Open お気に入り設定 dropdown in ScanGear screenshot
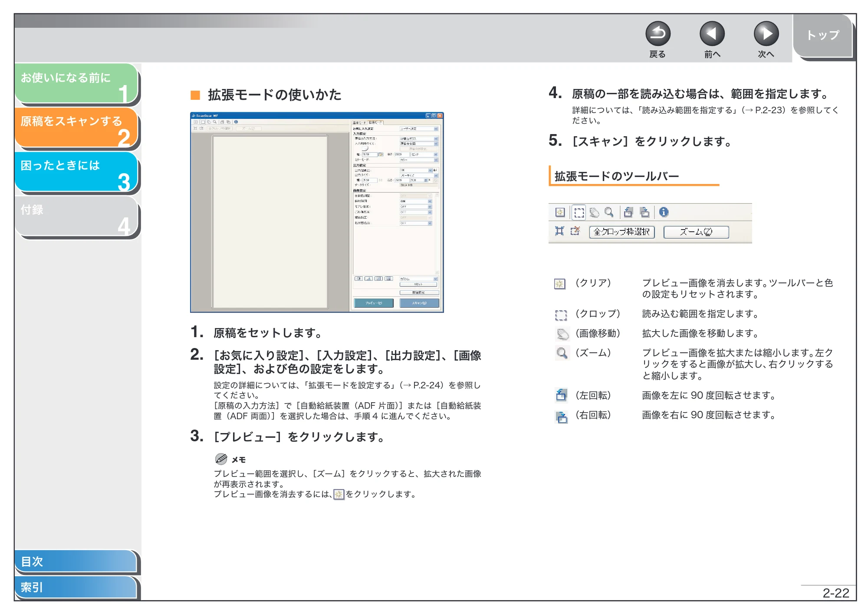This screenshot has width=868, height=614. coord(419,129)
